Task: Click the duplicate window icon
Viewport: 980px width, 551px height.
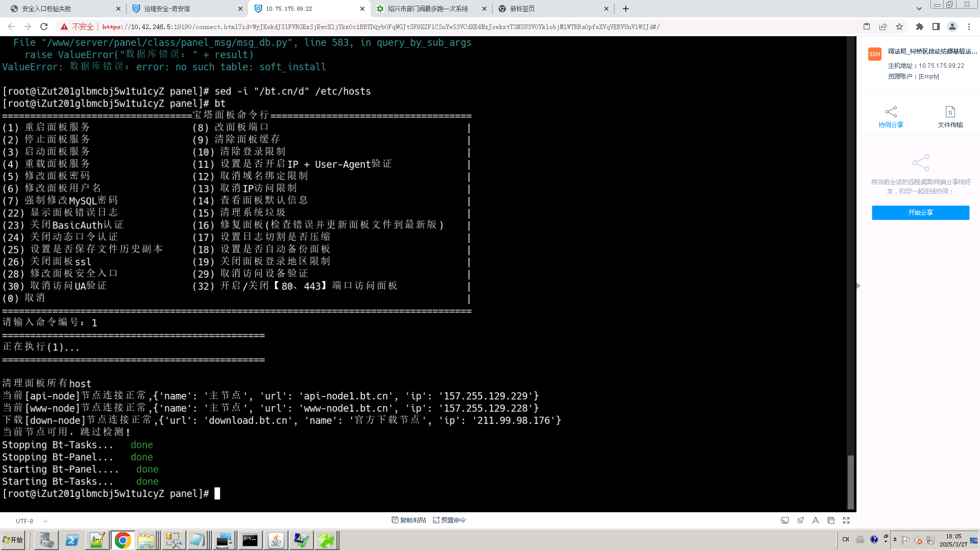Action: coord(831,520)
